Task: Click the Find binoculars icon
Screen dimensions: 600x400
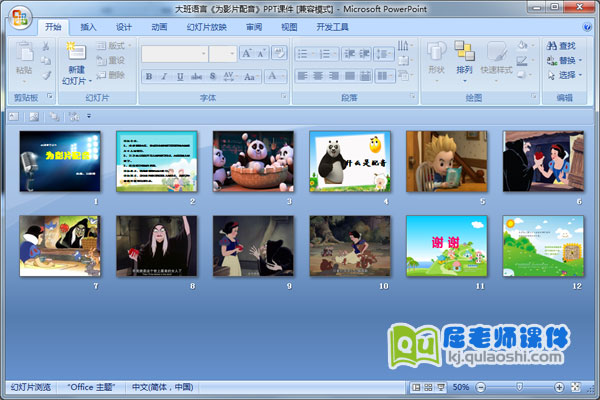Action: pos(551,46)
